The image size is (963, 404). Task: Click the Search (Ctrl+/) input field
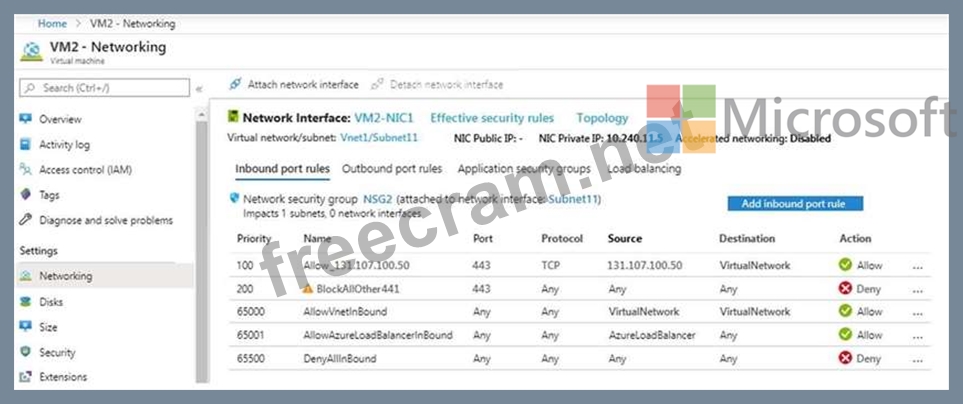104,88
